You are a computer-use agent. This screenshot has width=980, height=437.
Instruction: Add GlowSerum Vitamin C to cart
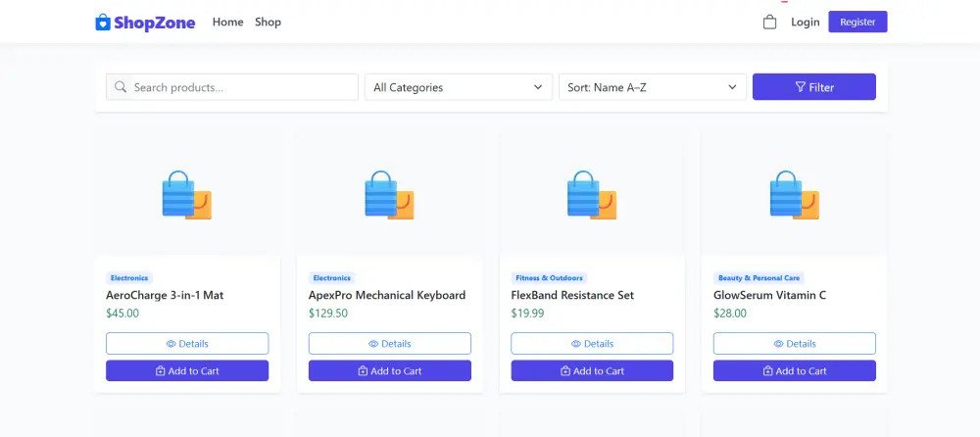tap(795, 370)
